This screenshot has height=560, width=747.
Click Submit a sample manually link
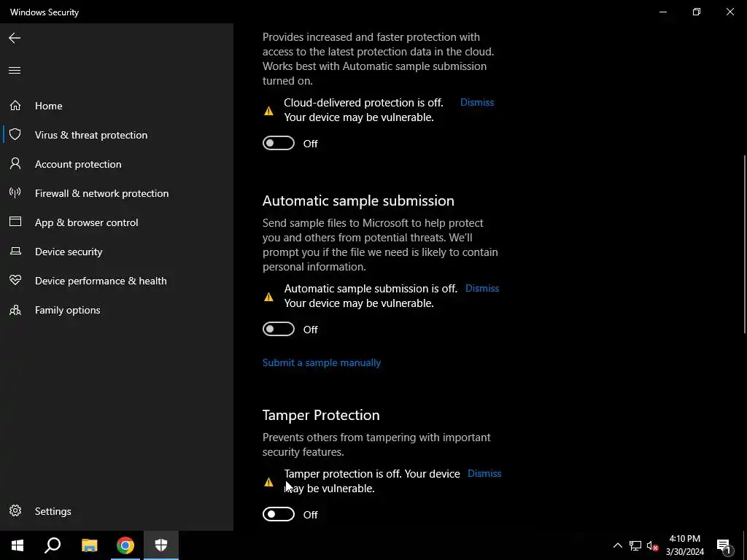click(322, 362)
